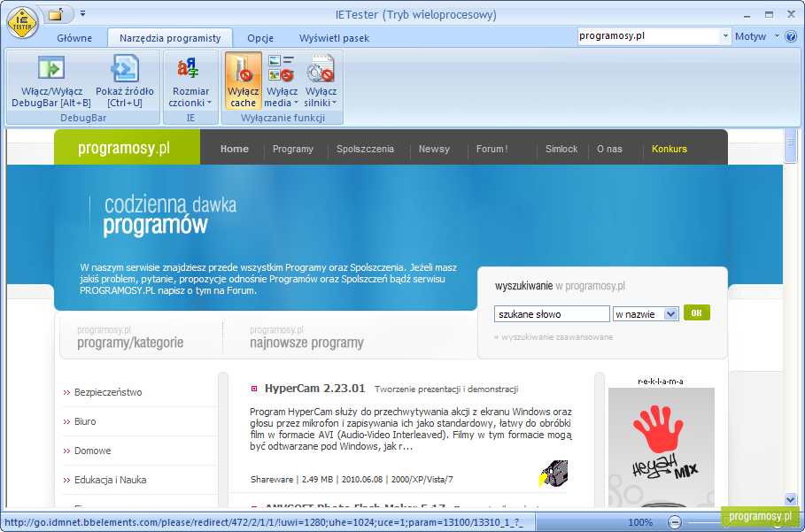
Task: Click the 'Shareware' license label under HyperCam
Action: pyautogui.click(x=272, y=480)
